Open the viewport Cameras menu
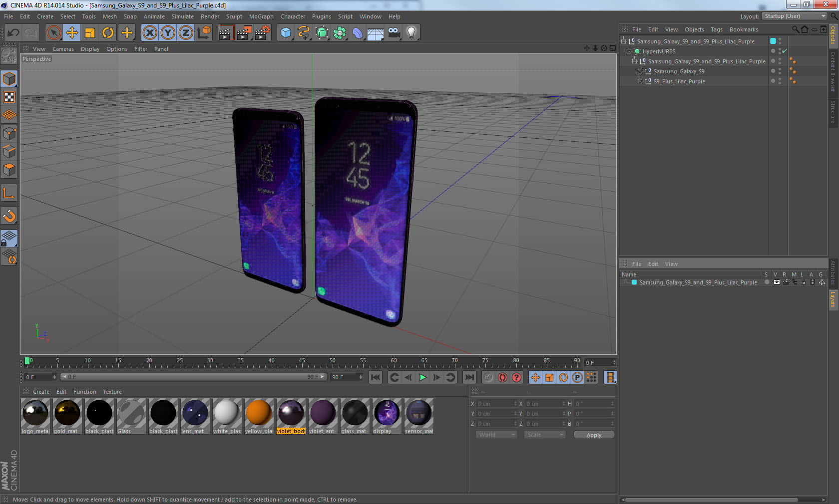 pos(63,49)
